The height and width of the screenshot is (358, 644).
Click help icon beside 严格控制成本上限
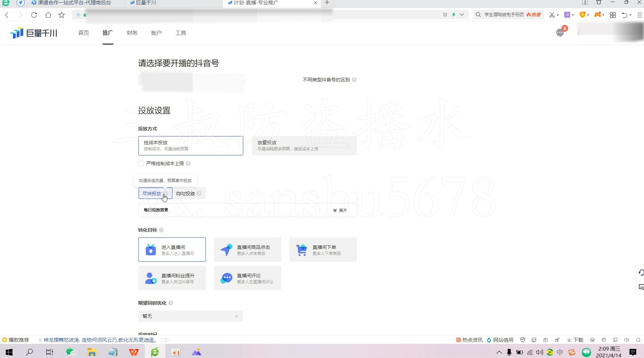pyautogui.click(x=188, y=164)
